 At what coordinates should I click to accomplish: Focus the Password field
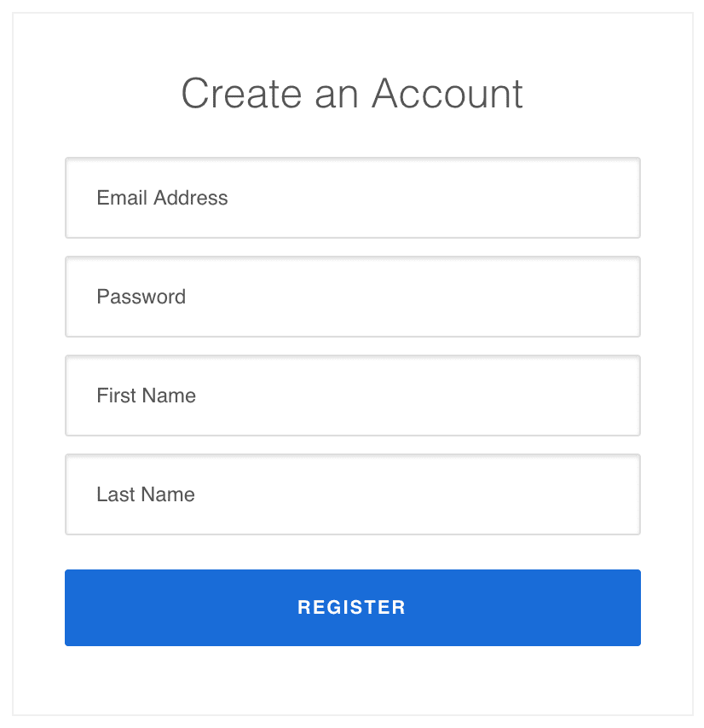click(x=352, y=297)
